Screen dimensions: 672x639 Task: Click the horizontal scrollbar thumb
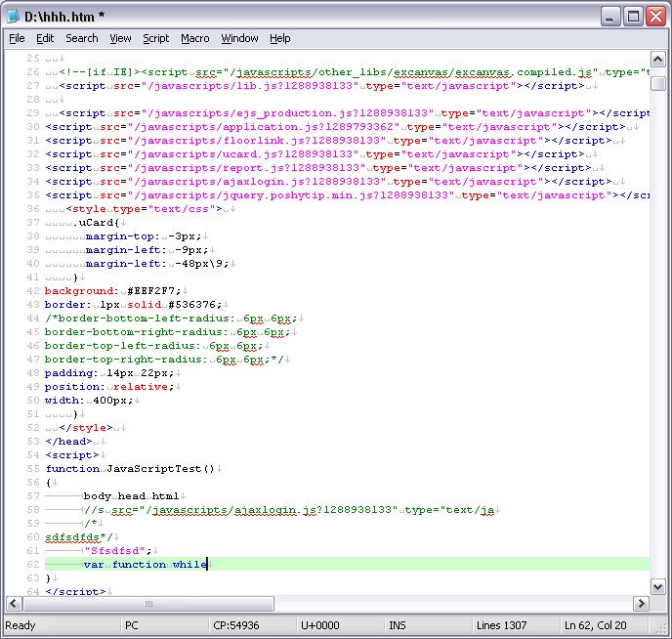click(x=148, y=604)
